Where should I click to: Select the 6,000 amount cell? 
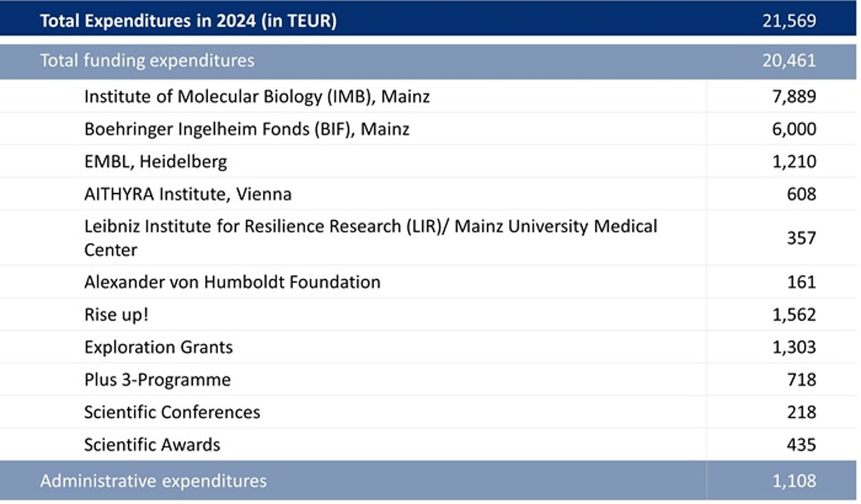point(794,129)
